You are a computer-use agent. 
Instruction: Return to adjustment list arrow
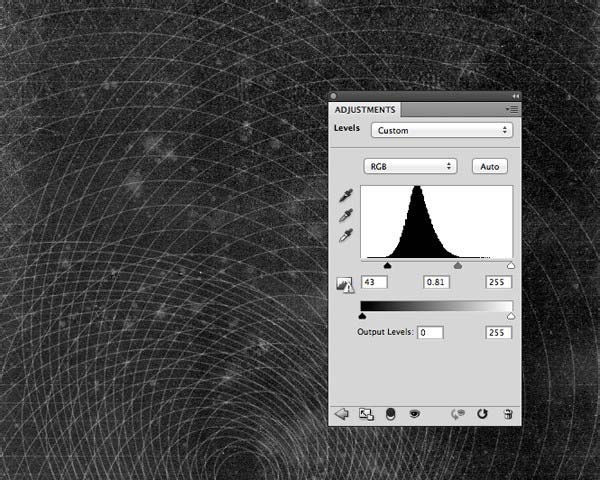(342, 414)
